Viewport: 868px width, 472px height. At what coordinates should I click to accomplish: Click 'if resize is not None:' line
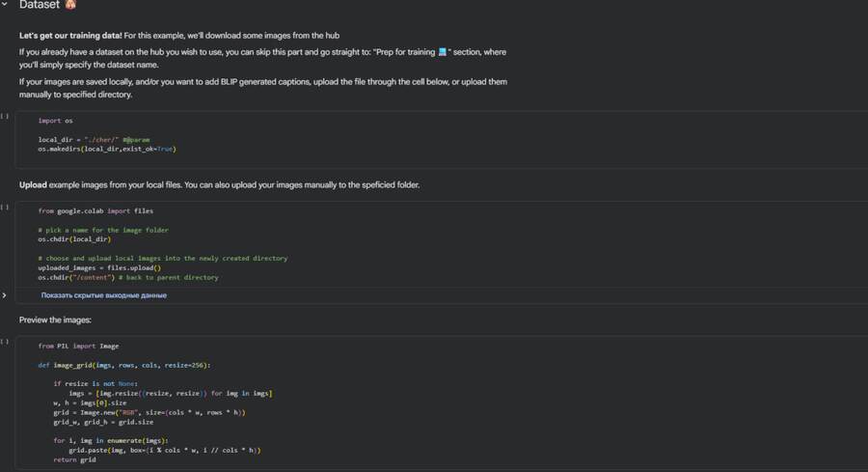click(95, 383)
